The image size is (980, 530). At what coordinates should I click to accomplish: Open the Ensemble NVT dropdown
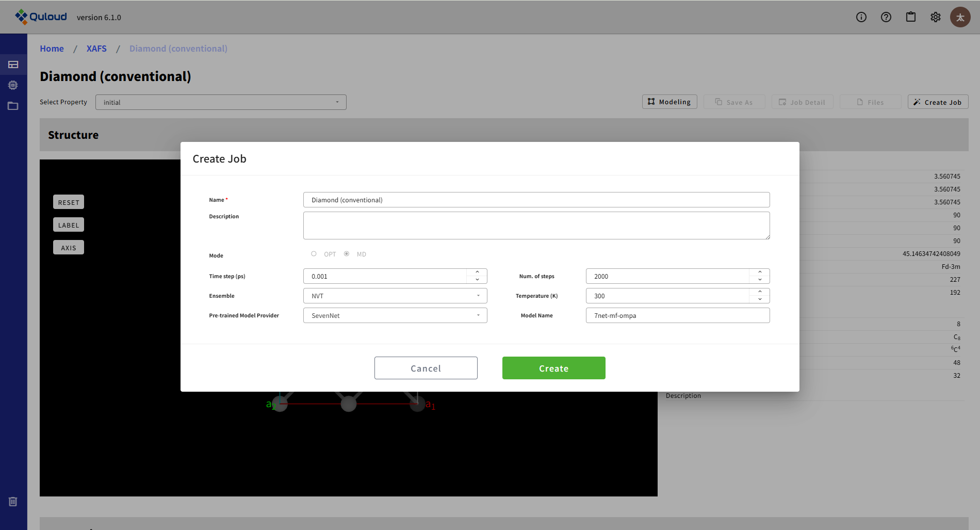point(395,296)
